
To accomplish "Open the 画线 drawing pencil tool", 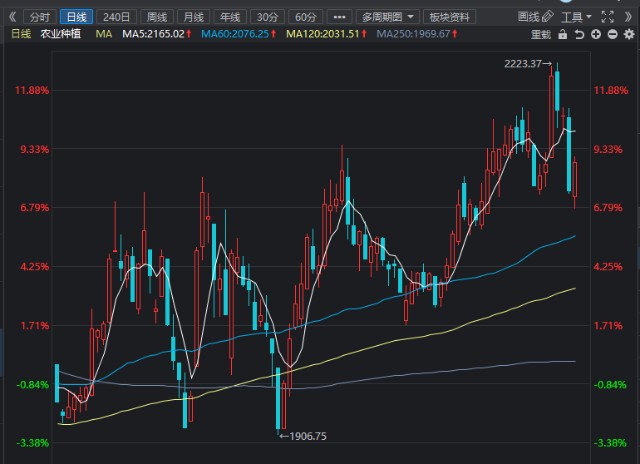I will tap(536, 17).
